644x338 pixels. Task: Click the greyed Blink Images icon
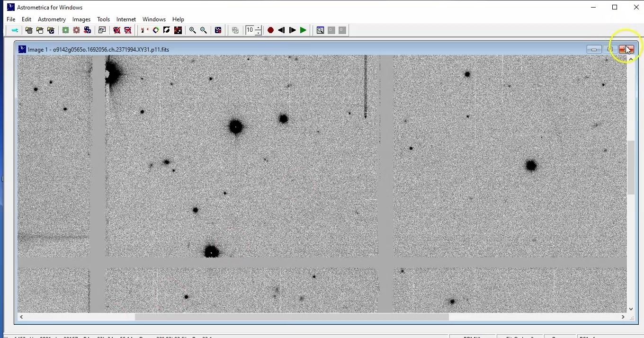235,30
